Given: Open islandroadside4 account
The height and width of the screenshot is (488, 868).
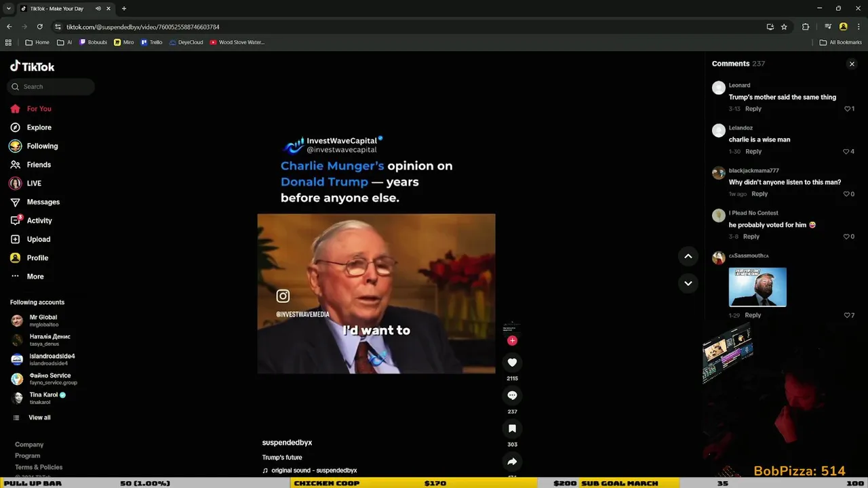Looking at the screenshot, I should click(x=43, y=359).
